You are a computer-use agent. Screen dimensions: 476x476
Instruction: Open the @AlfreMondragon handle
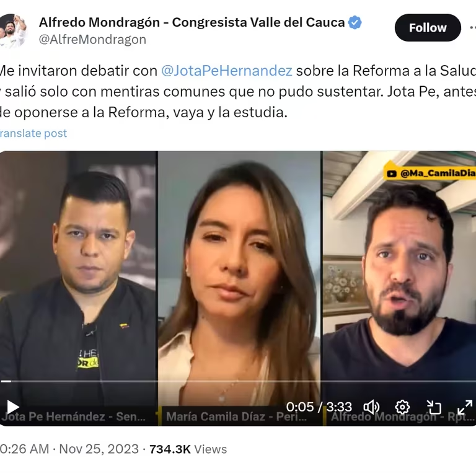[x=92, y=40]
